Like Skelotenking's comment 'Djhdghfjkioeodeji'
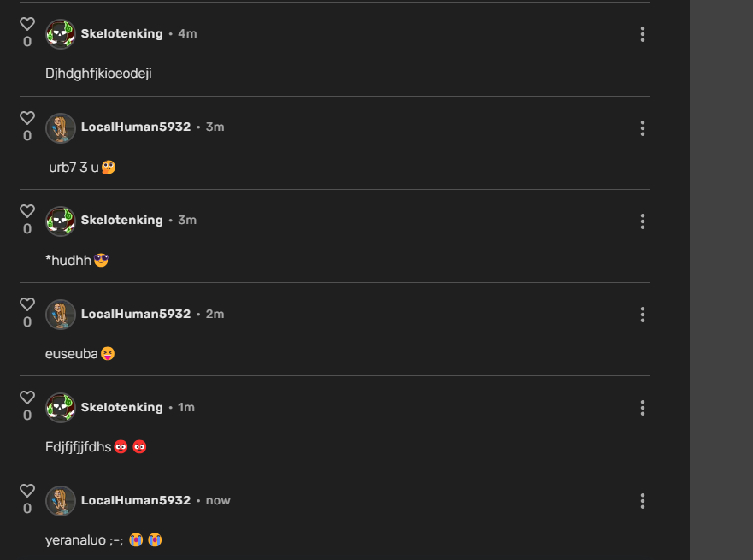Screen dimensions: 753x560 pos(27,24)
